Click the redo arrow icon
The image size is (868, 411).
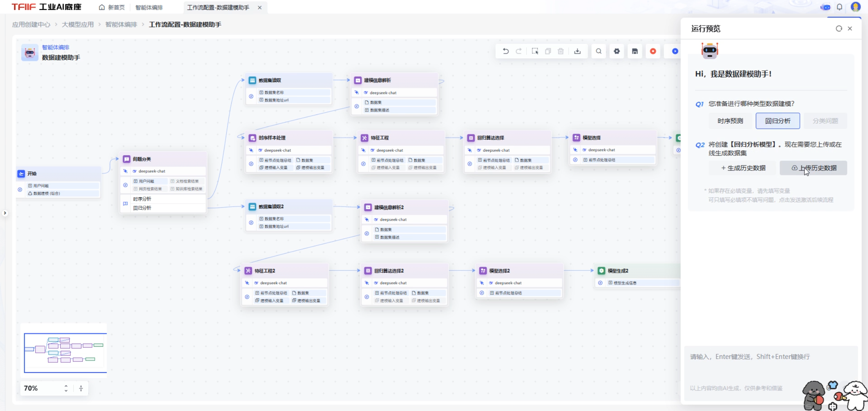click(x=519, y=51)
